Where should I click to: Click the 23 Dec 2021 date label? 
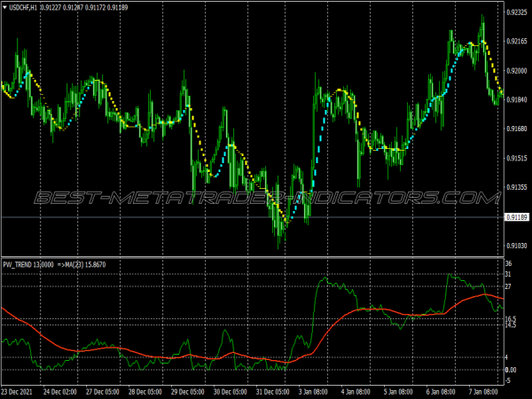[x=17, y=392]
